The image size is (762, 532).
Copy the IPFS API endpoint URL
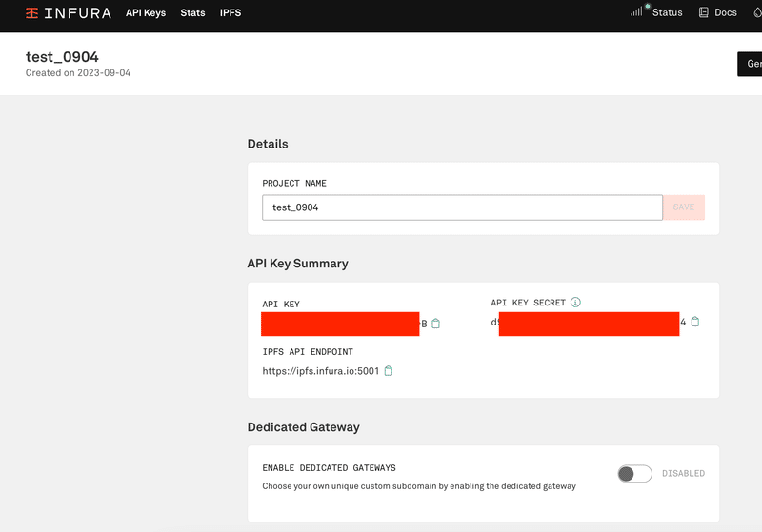[x=389, y=371]
